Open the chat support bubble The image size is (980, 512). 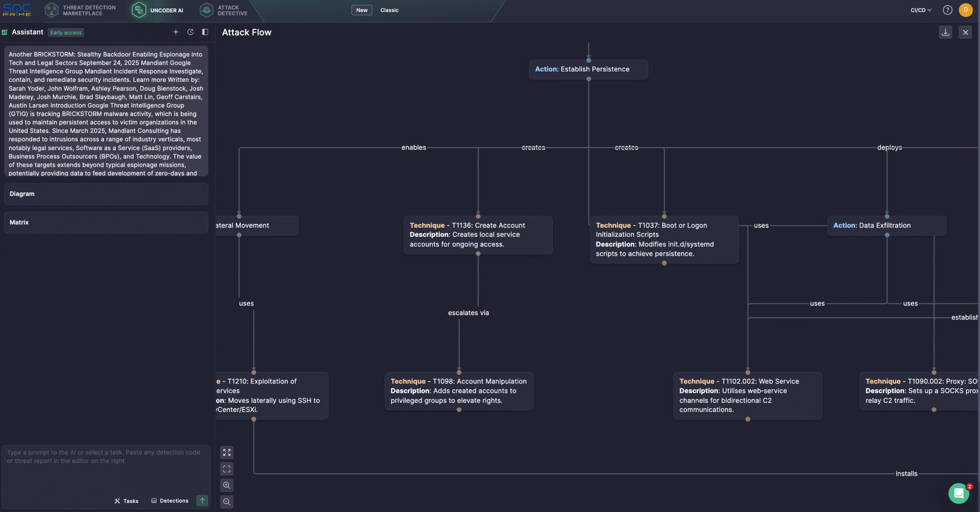pyautogui.click(x=959, y=493)
